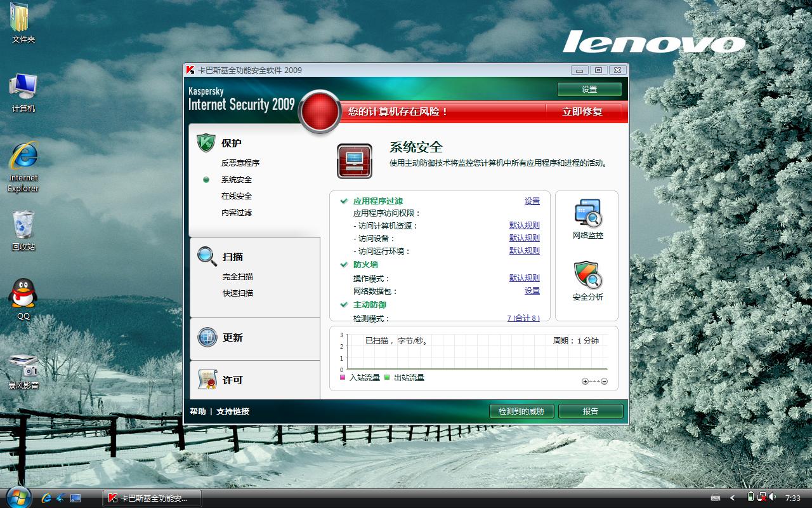The height and width of the screenshot is (508, 812).
Task: Click the network status tray icon
Action: 763,498
